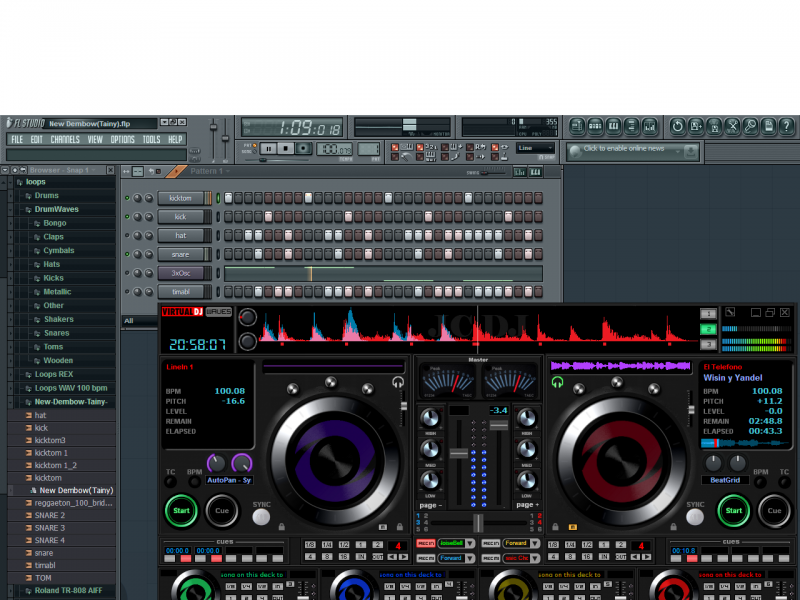Click the page + mixer button
Image resolution: width=800 pixels, height=600 pixels.
tap(527, 505)
